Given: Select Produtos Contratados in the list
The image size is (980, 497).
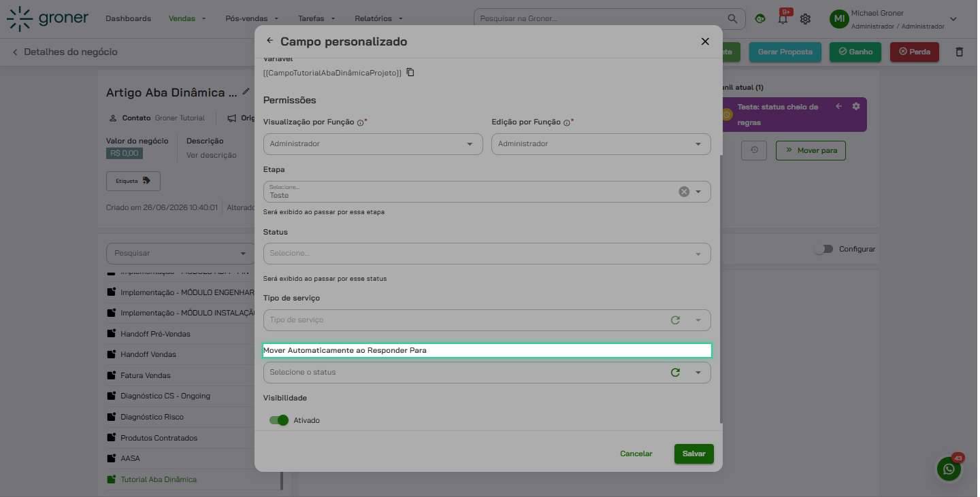Looking at the screenshot, I should (158, 438).
